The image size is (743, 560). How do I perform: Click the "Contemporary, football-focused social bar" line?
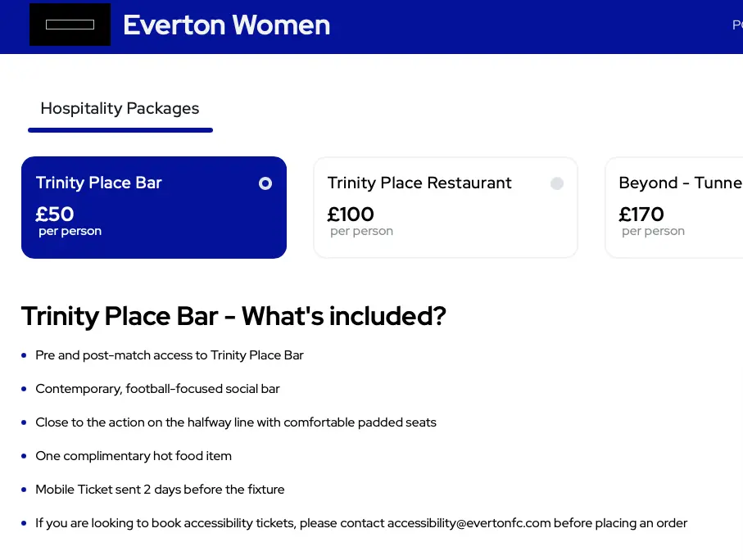[157, 389]
